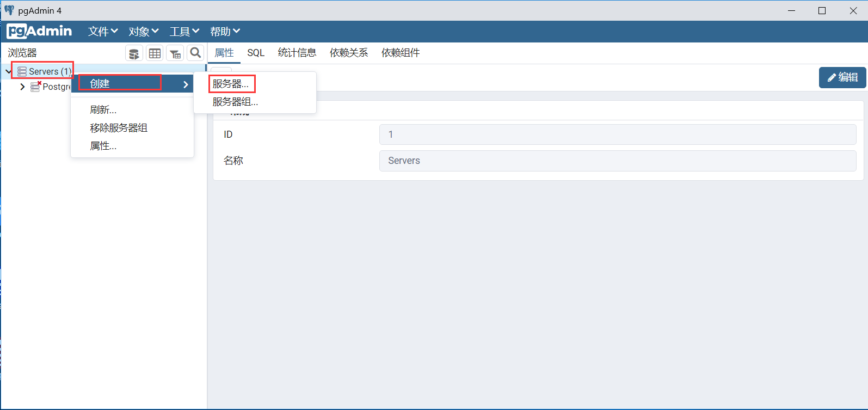Switch to the SQL tab

click(256, 53)
